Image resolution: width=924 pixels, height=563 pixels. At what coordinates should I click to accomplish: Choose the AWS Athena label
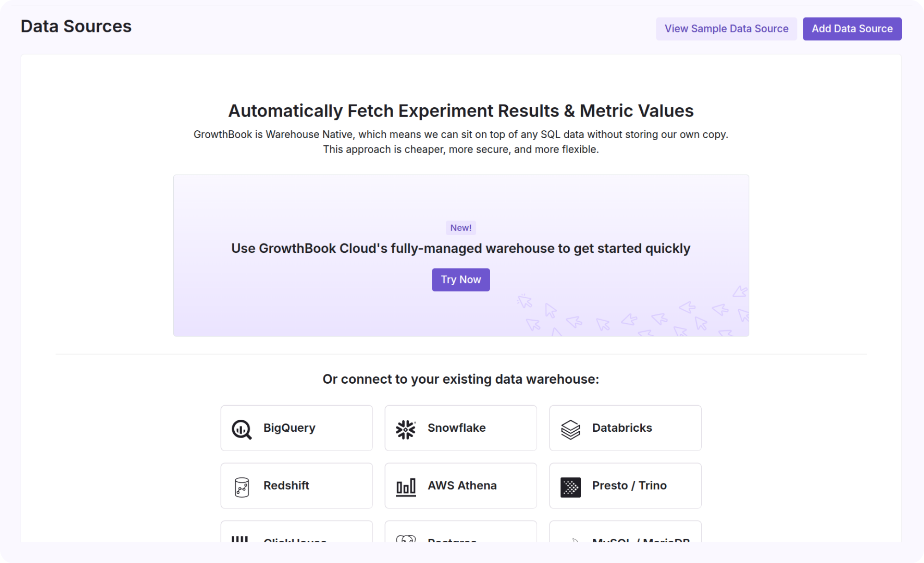tap(462, 486)
